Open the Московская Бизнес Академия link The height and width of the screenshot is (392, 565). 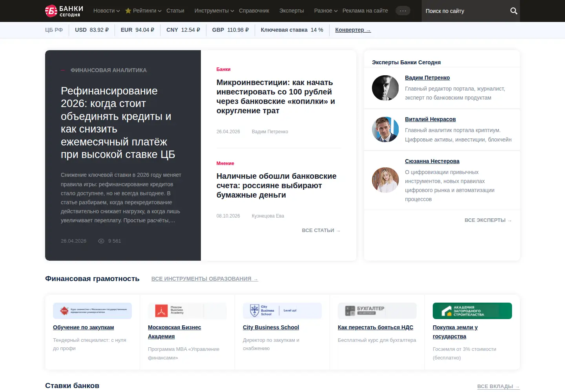click(175, 332)
